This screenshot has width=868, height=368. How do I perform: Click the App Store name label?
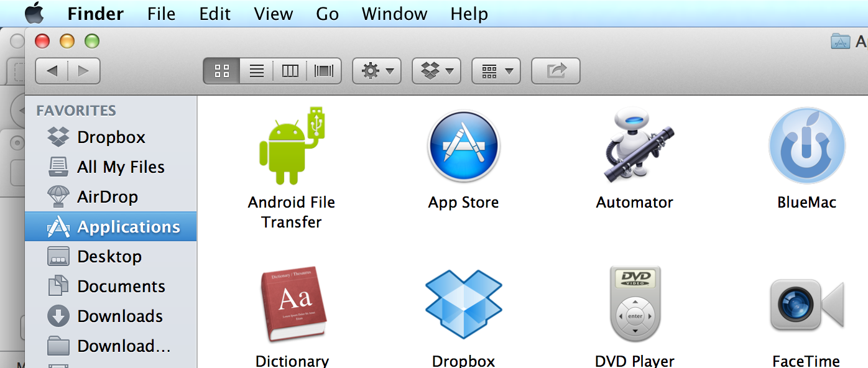tap(464, 203)
